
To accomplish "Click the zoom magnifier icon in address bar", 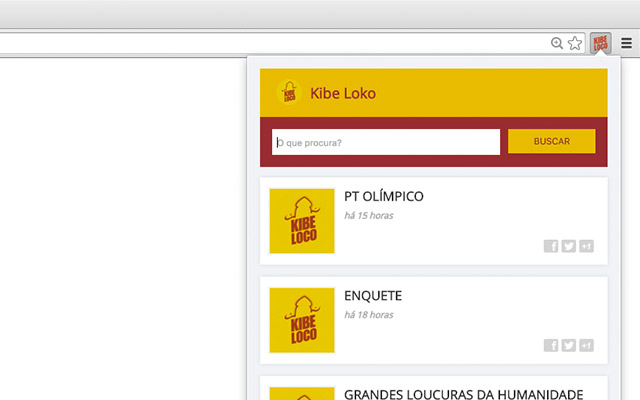I will (557, 43).
